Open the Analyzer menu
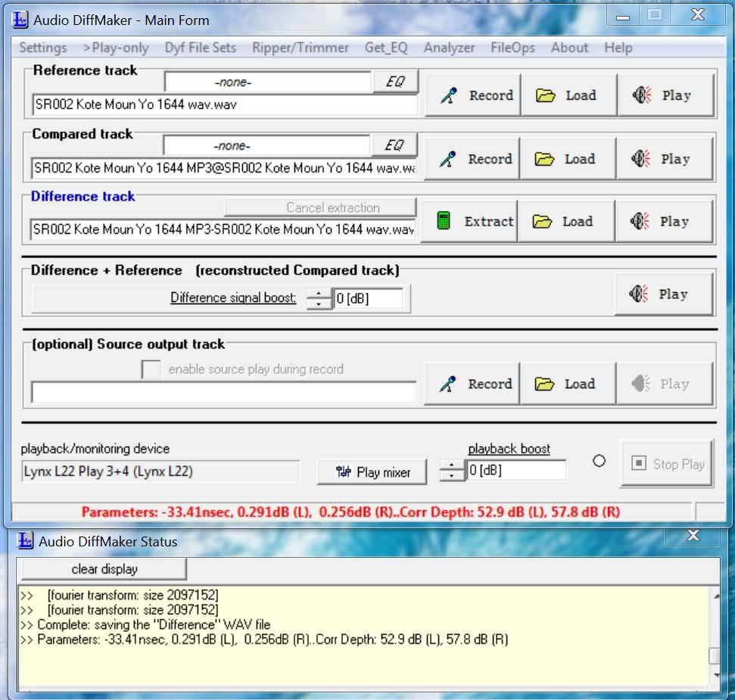The image size is (735, 700). click(x=449, y=48)
